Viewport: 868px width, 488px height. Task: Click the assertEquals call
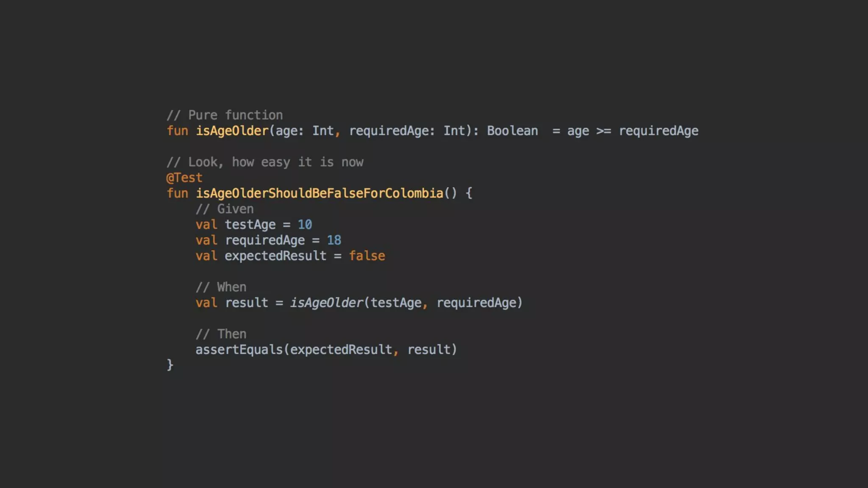[x=239, y=350]
